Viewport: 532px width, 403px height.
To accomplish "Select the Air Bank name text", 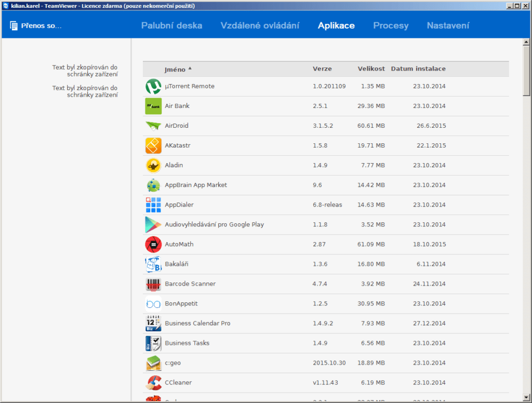I will pos(177,106).
